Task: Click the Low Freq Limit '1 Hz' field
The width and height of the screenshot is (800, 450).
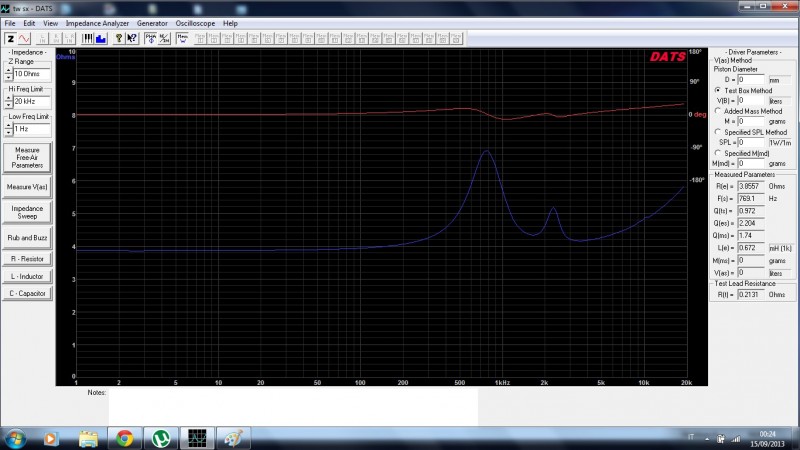Action: [32, 129]
